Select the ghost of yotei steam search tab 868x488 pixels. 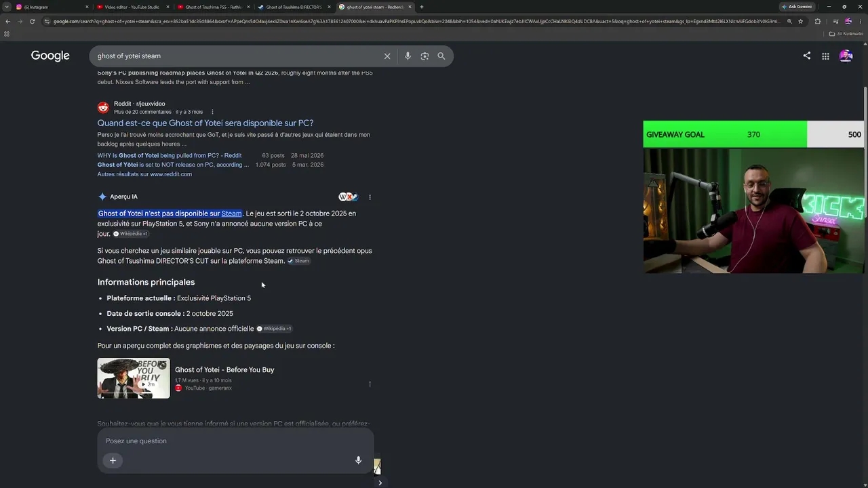pos(375,7)
